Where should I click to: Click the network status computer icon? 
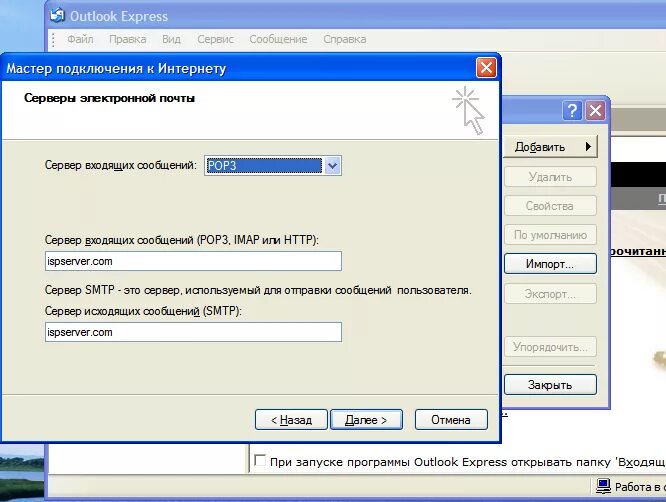pyautogui.click(x=603, y=486)
